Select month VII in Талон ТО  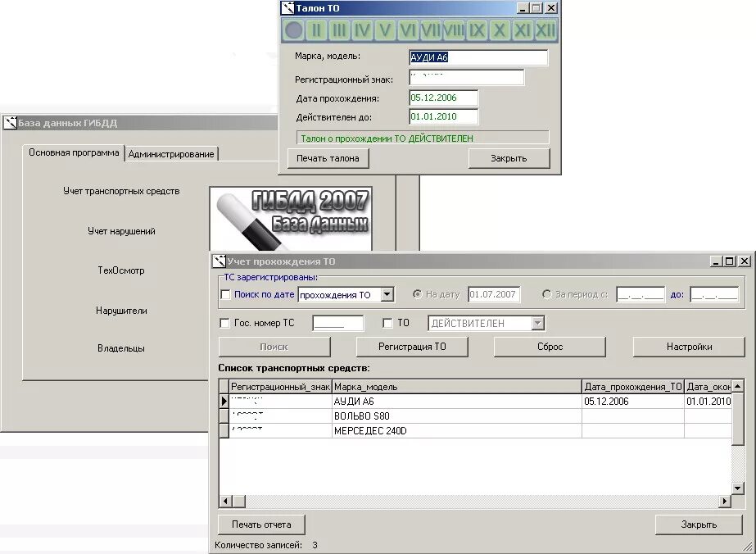click(431, 30)
